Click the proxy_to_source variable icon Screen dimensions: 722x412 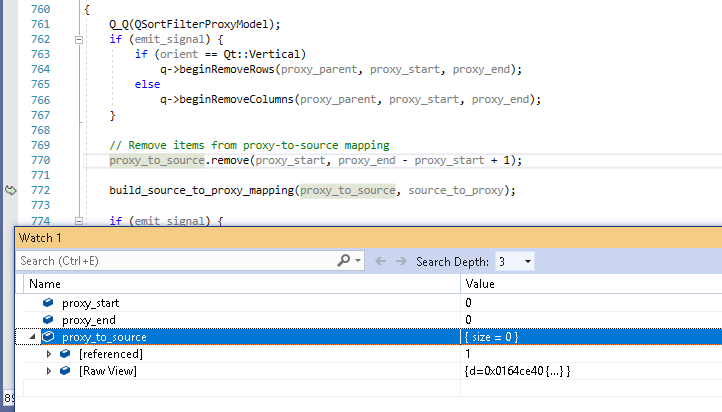(48, 337)
